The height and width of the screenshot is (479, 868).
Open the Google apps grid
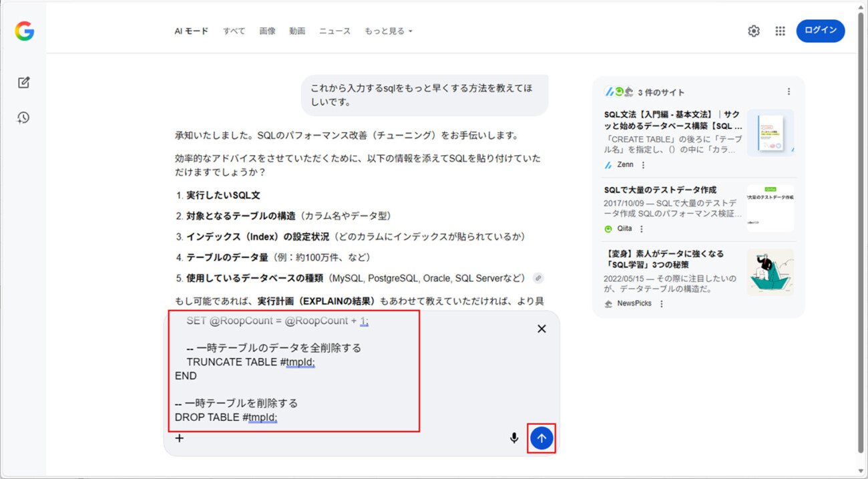click(780, 31)
